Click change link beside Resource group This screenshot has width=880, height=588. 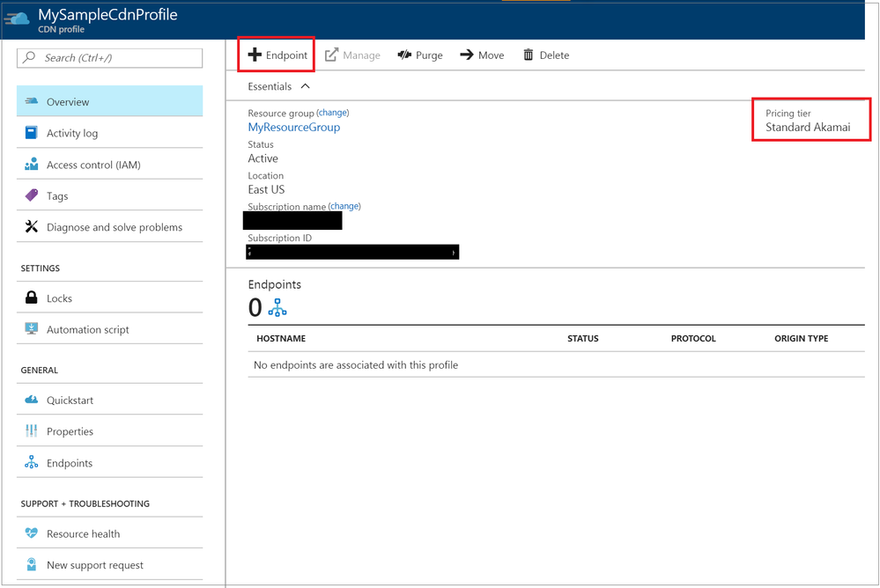pos(332,112)
